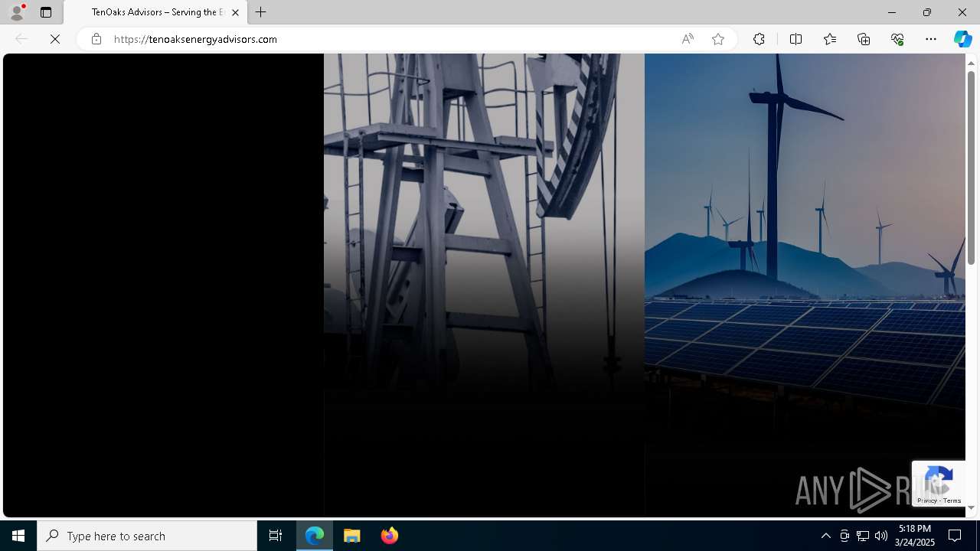Viewport: 980px width, 551px height.
Task: Open Edge Settings and more menu
Action: tap(931, 39)
